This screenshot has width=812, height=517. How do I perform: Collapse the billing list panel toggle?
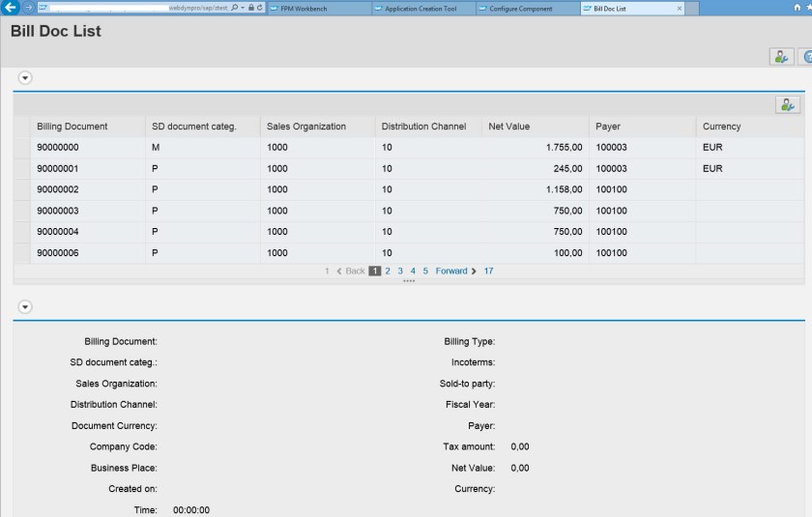pos(25,77)
